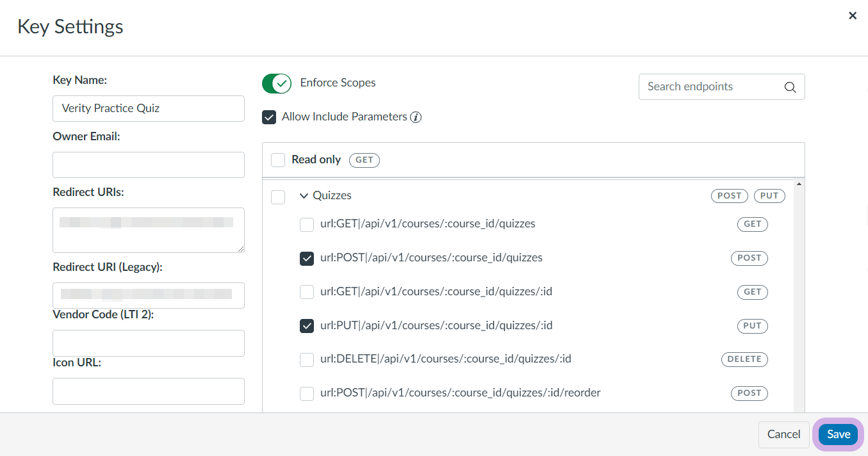Uncheck Allow Include Parameters checkbox
Image resolution: width=868 pixels, height=456 pixels.
269,117
